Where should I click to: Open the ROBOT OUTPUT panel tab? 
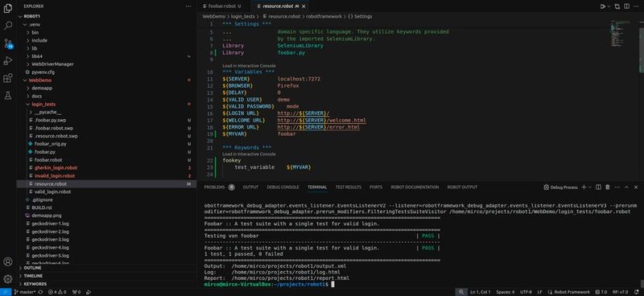[462, 187]
